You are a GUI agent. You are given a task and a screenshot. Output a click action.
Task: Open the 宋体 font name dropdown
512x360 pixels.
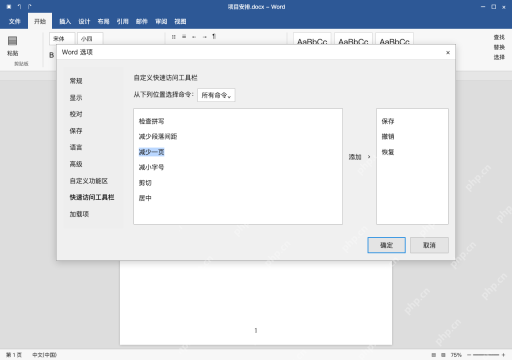coord(62,39)
